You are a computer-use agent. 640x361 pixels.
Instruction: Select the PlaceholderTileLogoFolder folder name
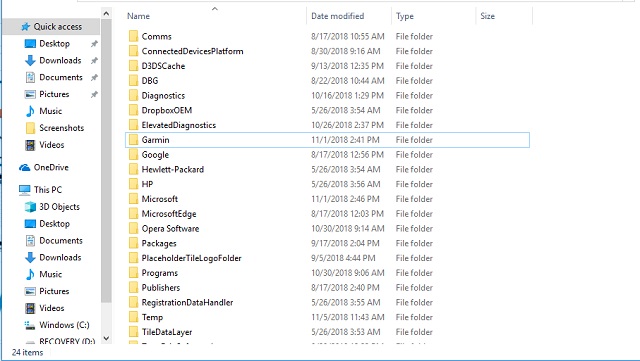click(x=191, y=258)
